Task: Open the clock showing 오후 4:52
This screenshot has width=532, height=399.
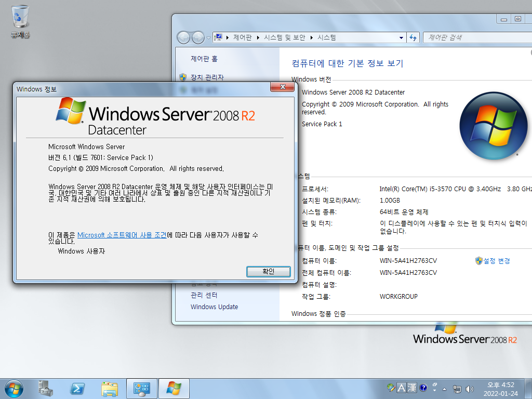Action: click(500, 389)
